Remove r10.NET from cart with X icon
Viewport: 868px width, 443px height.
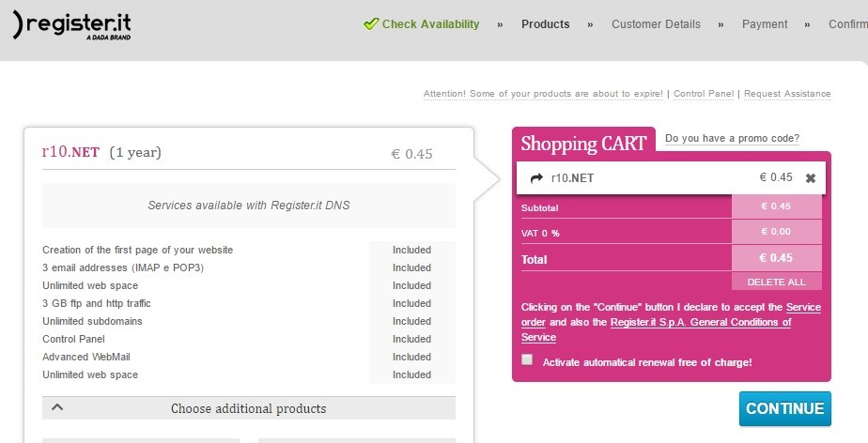pyautogui.click(x=811, y=178)
